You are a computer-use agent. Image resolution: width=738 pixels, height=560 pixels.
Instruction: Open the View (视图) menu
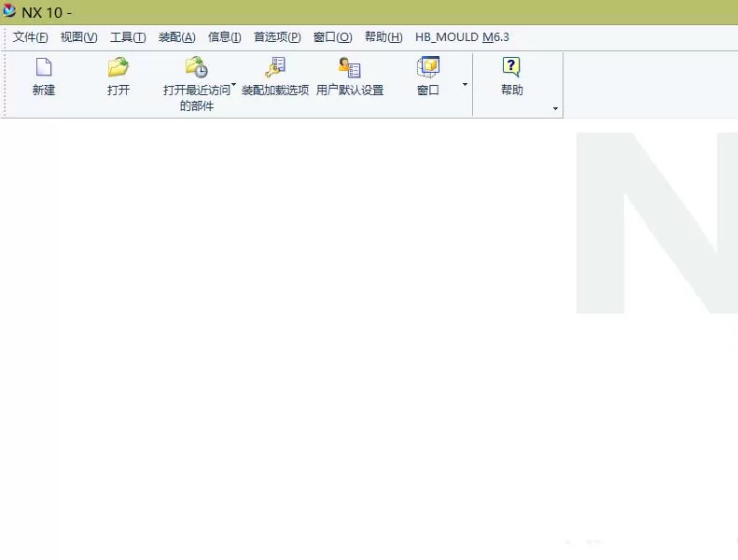[78, 37]
